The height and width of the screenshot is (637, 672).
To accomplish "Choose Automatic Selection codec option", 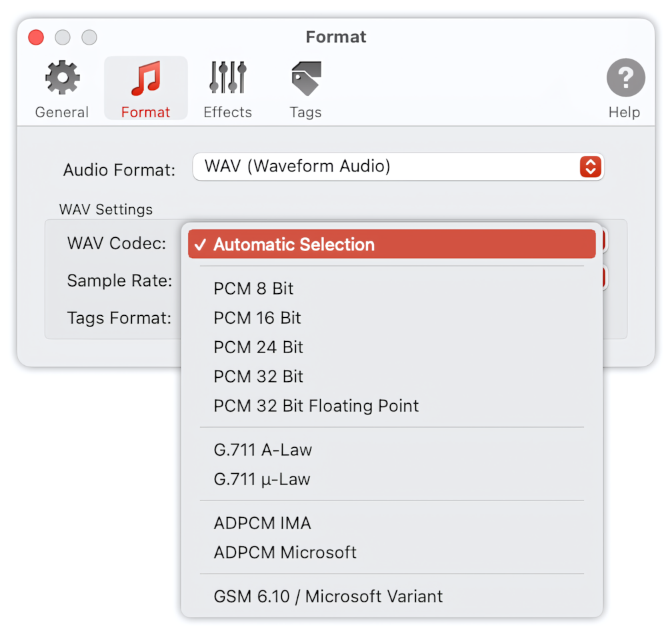I will point(392,244).
